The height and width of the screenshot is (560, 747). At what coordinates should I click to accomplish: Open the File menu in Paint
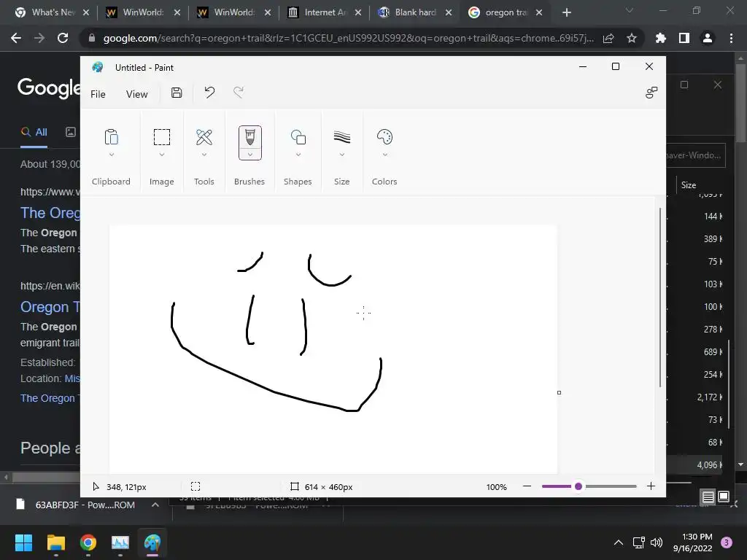[x=98, y=94]
